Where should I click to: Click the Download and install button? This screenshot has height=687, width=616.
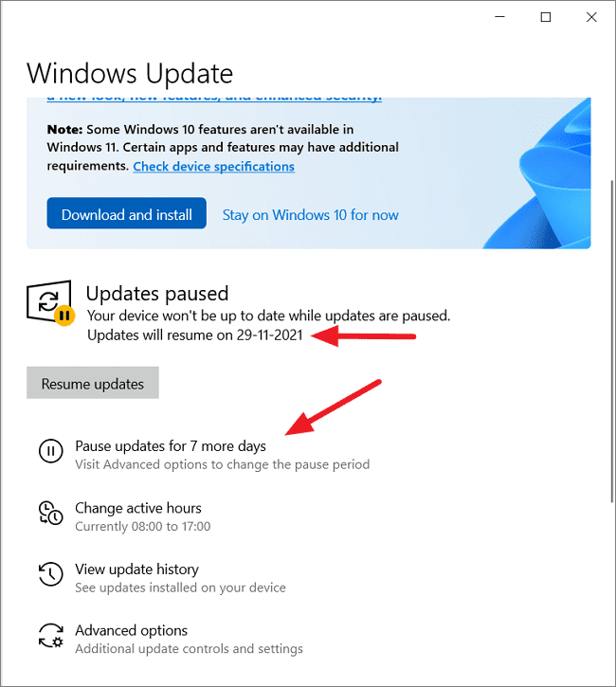[127, 213]
